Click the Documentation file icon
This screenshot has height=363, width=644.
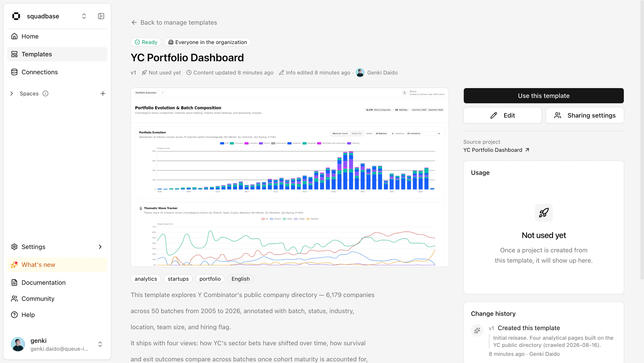click(x=14, y=283)
